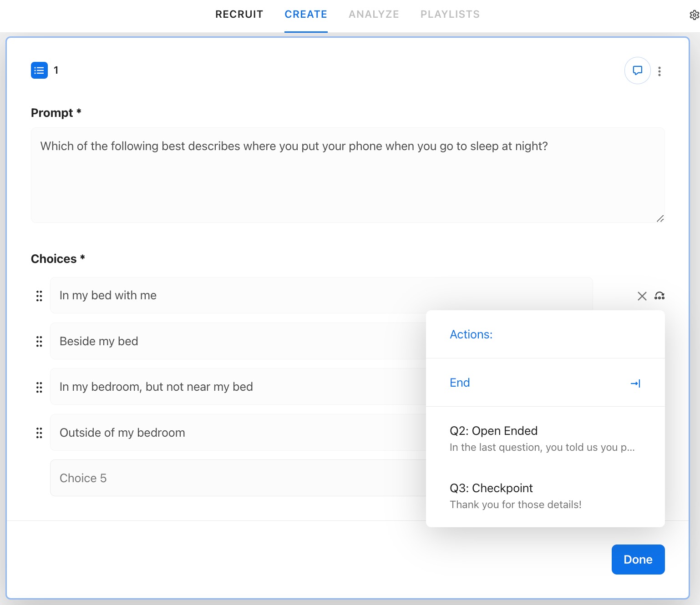Viewport: 700px width, 605px height.
Task: Click the settings gear icon
Action: coord(694,15)
